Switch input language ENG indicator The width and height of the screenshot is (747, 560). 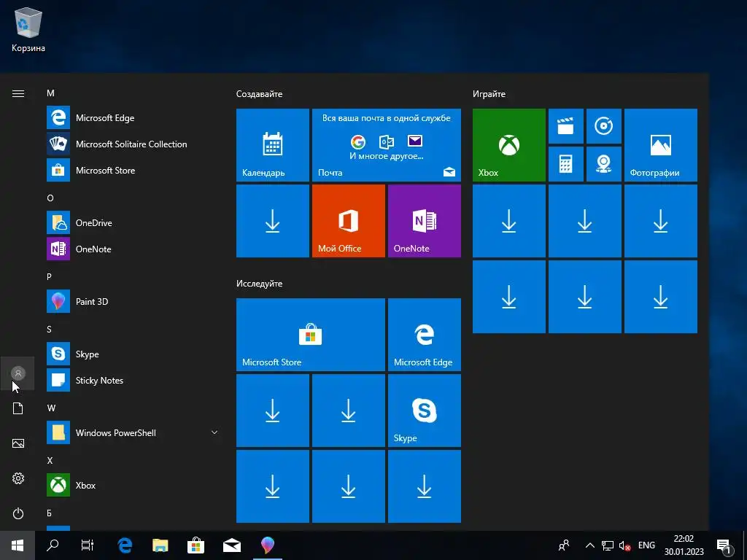pos(646,545)
